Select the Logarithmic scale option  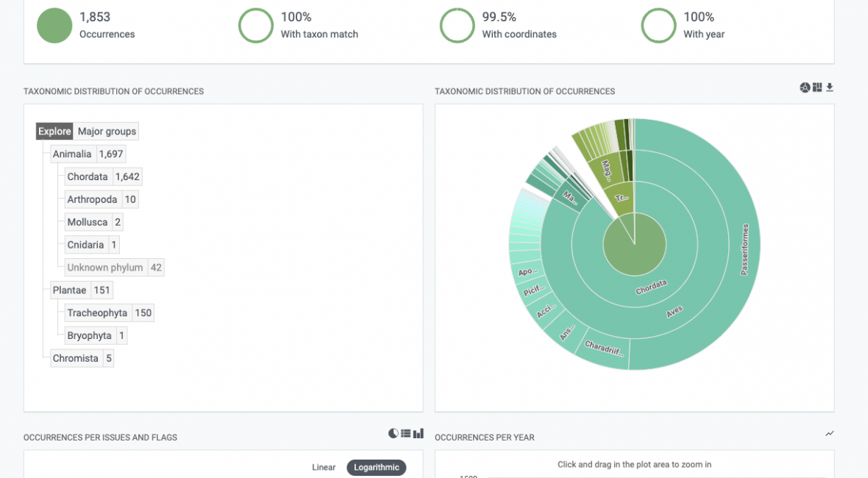pos(376,468)
